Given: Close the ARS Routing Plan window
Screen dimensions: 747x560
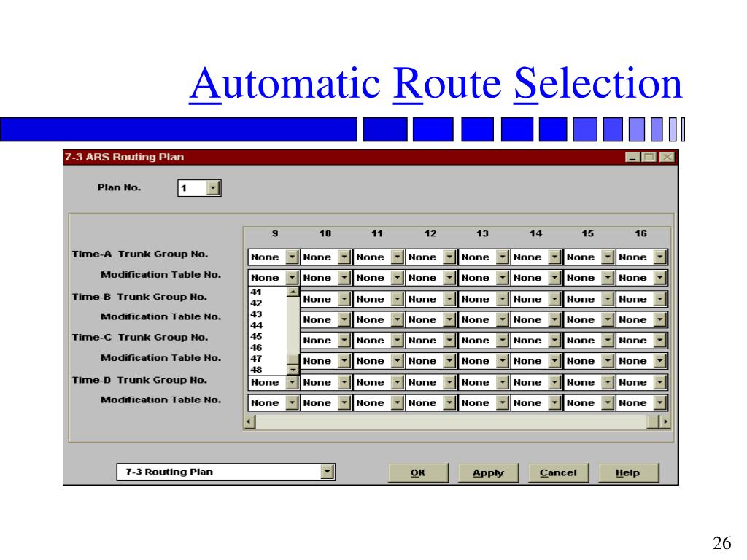Looking at the screenshot, I should [667, 157].
